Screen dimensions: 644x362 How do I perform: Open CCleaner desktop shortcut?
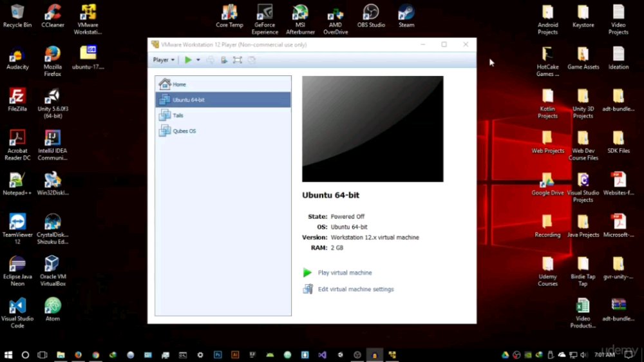point(53,17)
